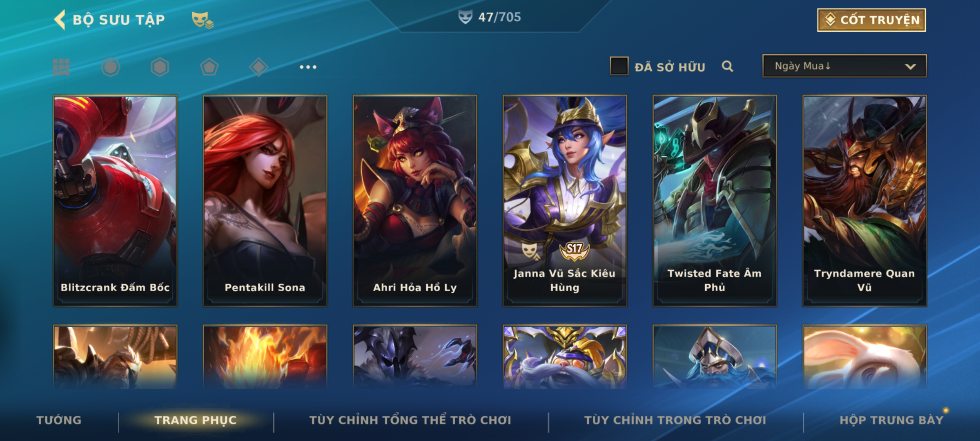Filter by the diamond rarity gem icon

click(258, 67)
